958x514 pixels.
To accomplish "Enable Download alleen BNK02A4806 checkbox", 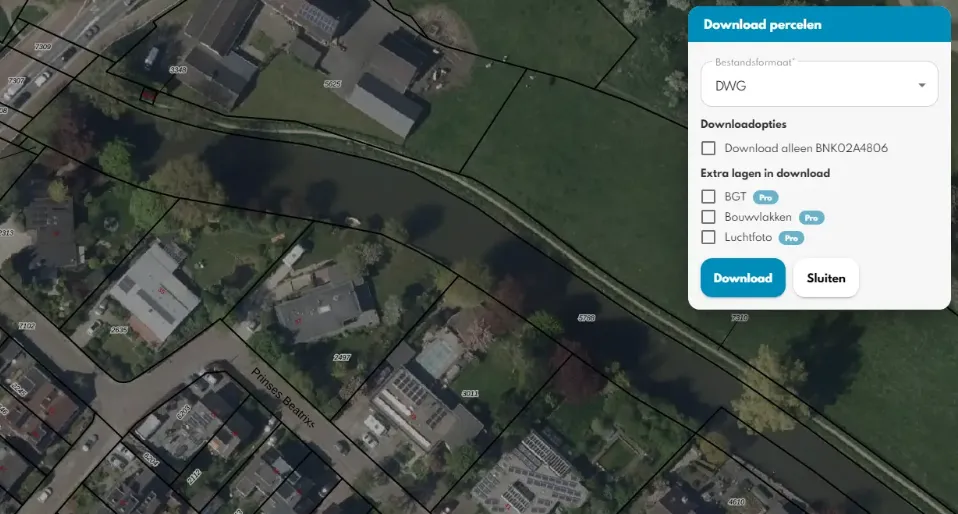I will click(709, 148).
